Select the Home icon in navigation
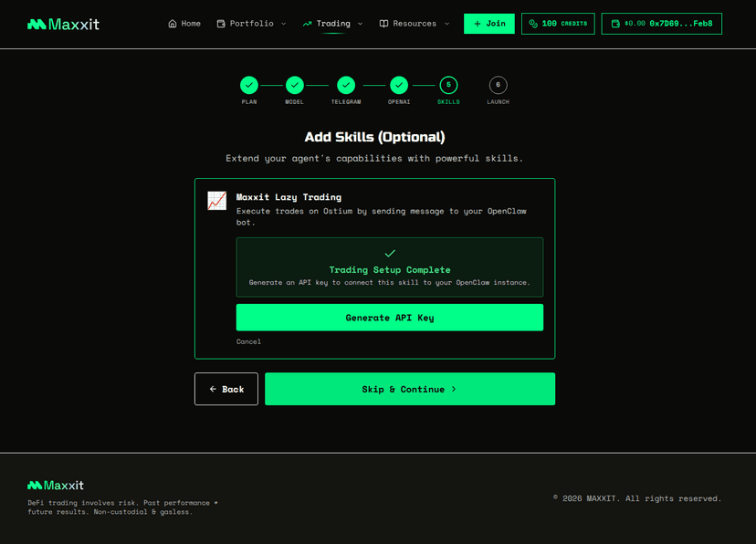Image resolution: width=756 pixels, height=544 pixels. tap(171, 24)
